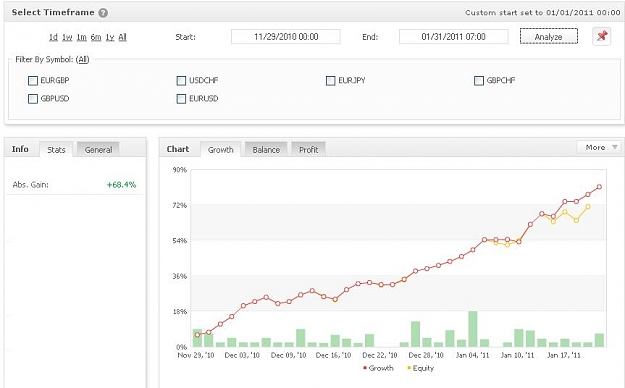Switch to the General tab
This screenshot has height=388, width=625.
pos(98,150)
